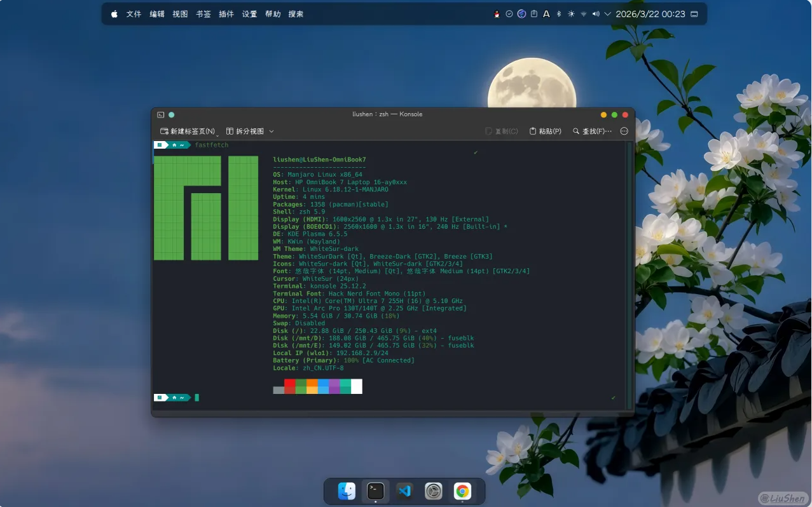Click the 'WM: KWin (Wayland)' line
Image resolution: width=812 pixels, height=507 pixels.
[x=306, y=241]
